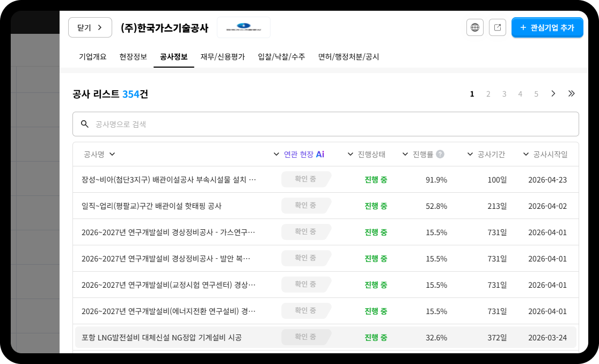The width and height of the screenshot is (599, 364).
Task: Click the globe website icon
Action: tap(475, 27)
